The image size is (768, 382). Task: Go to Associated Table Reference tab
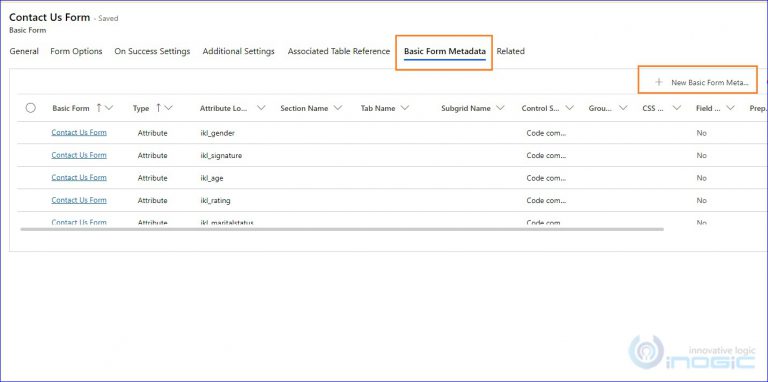(x=339, y=51)
